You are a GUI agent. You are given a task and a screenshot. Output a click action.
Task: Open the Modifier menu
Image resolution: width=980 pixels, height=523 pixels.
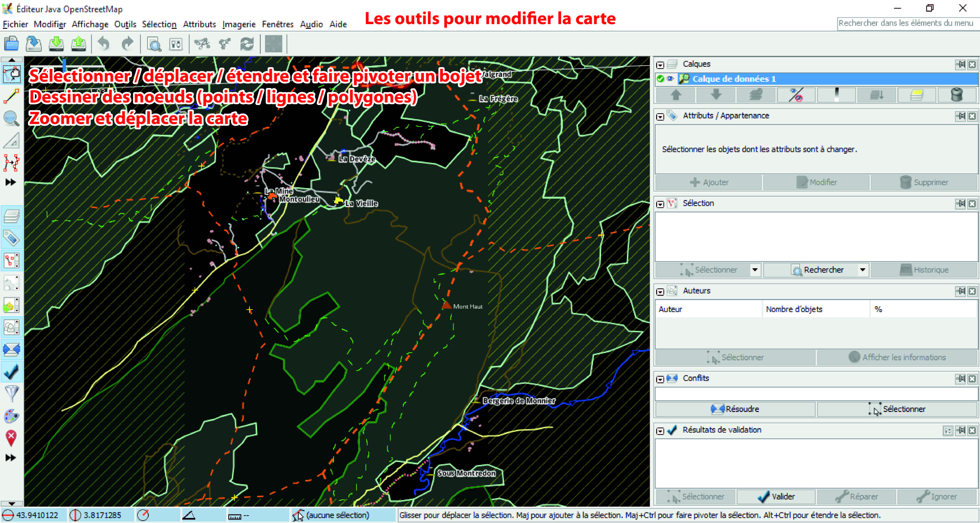[x=50, y=24]
